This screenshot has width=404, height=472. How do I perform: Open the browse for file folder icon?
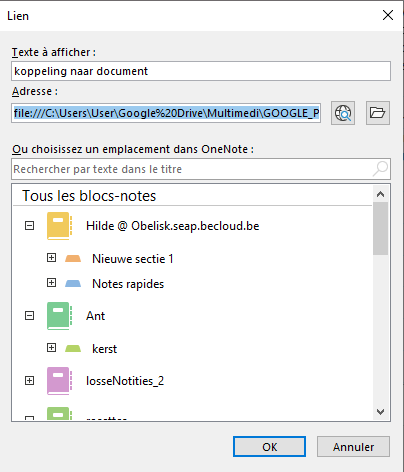click(x=378, y=113)
